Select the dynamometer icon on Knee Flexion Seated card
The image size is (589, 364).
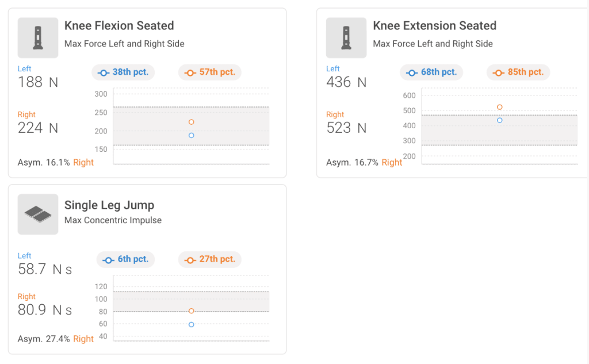(37, 38)
